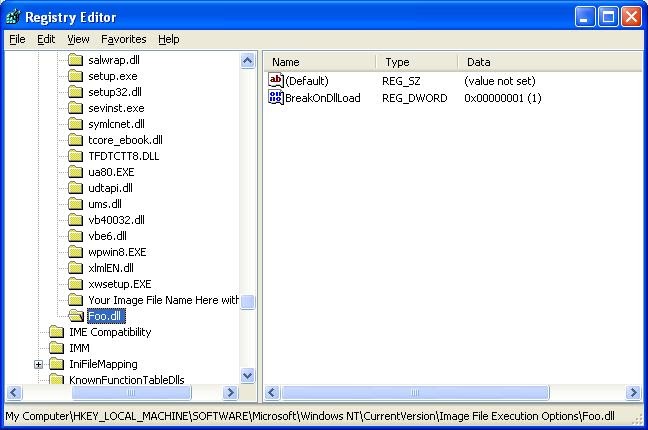Click the BreakOnDllLoad DWORD value icon
648x430 pixels.
276,98
